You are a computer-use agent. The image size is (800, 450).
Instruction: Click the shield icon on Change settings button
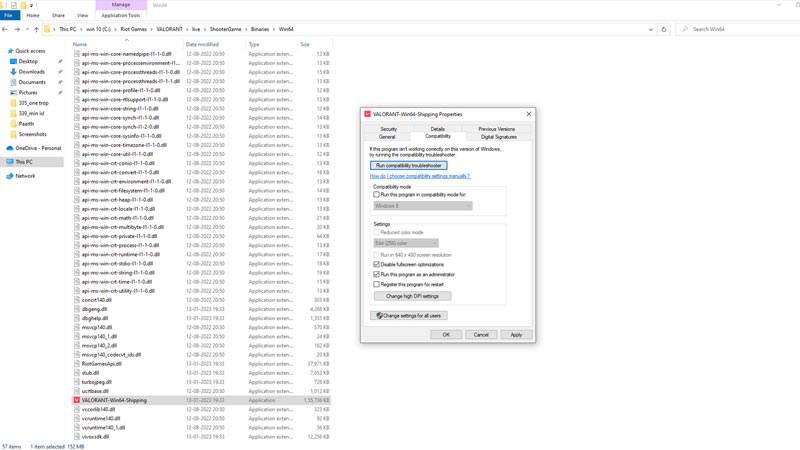pos(379,316)
